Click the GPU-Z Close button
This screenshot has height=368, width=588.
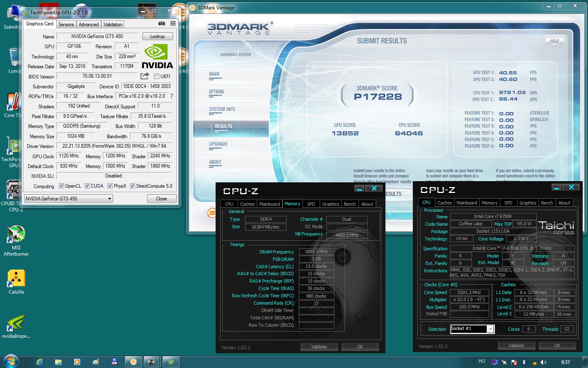coord(162,199)
